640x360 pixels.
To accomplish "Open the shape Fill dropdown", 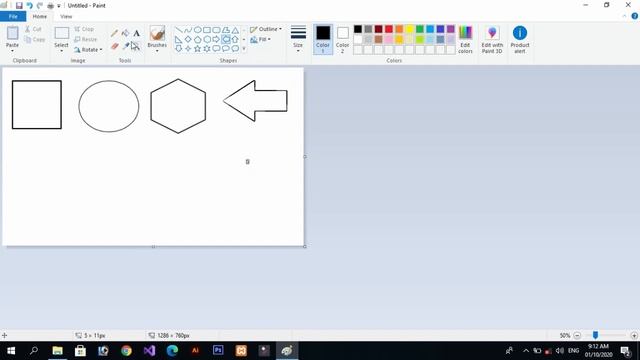I will 260,40.
